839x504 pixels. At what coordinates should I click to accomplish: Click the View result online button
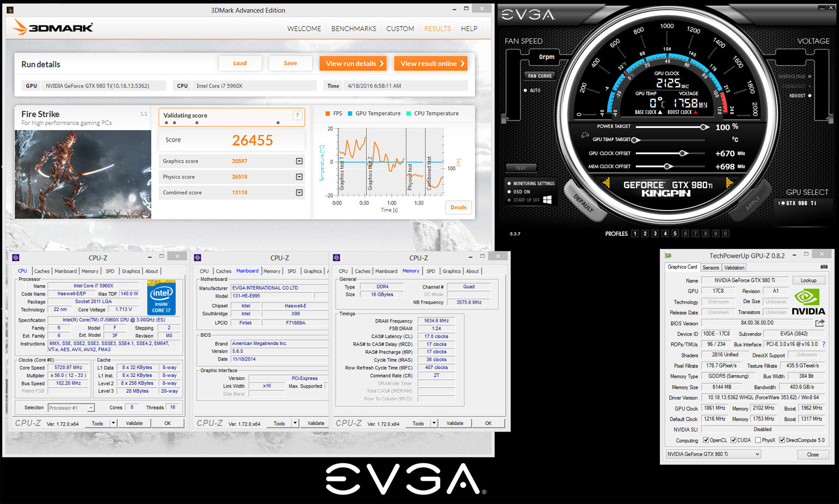(x=431, y=63)
